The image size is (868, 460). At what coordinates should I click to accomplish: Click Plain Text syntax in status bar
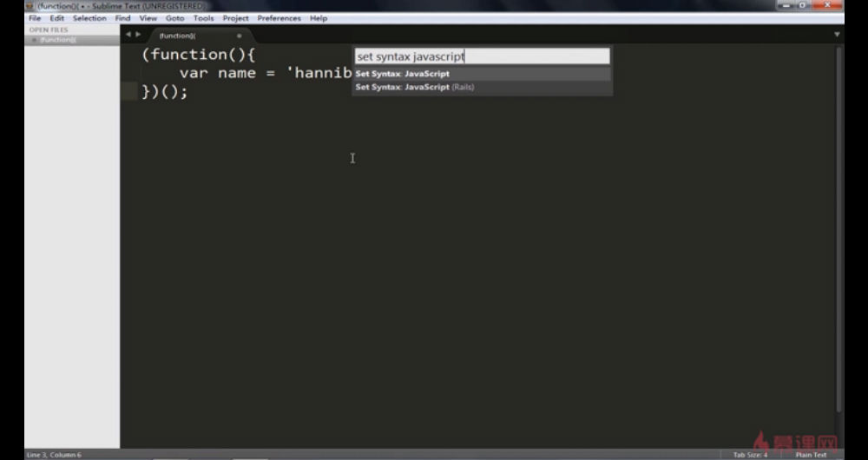[x=811, y=455]
